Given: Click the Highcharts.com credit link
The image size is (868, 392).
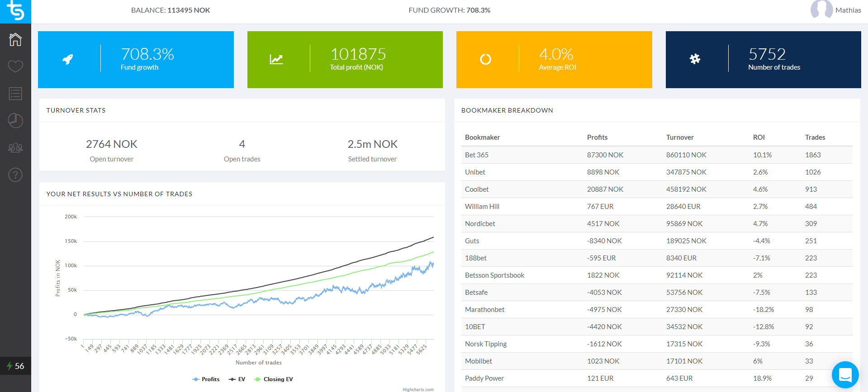Looking at the screenshot, I should tap(418, 389).
